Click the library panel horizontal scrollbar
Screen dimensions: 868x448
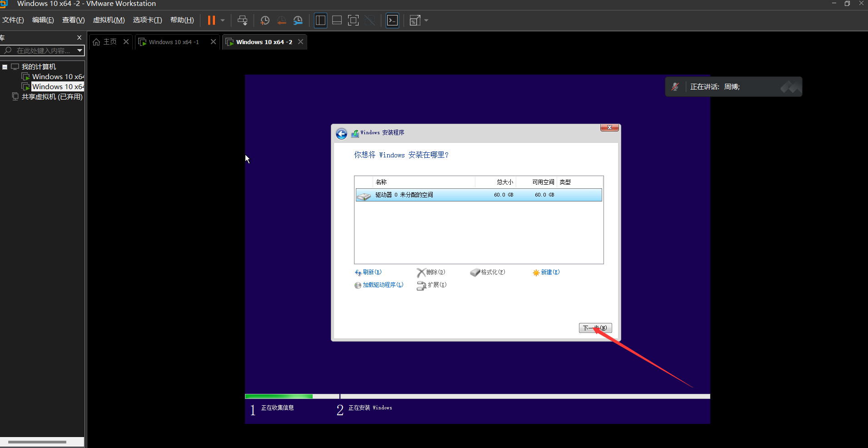pyautogui.click(x=37, y=442)
